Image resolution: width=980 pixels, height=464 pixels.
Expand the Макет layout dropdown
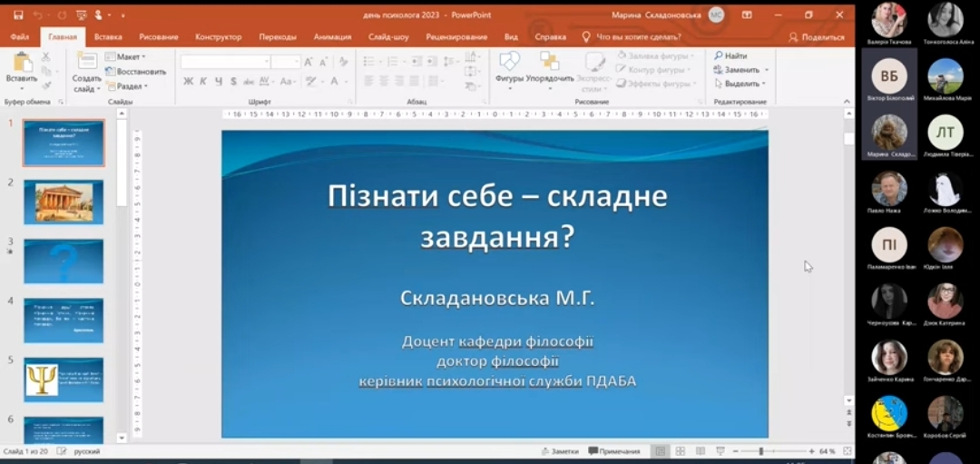125,57
